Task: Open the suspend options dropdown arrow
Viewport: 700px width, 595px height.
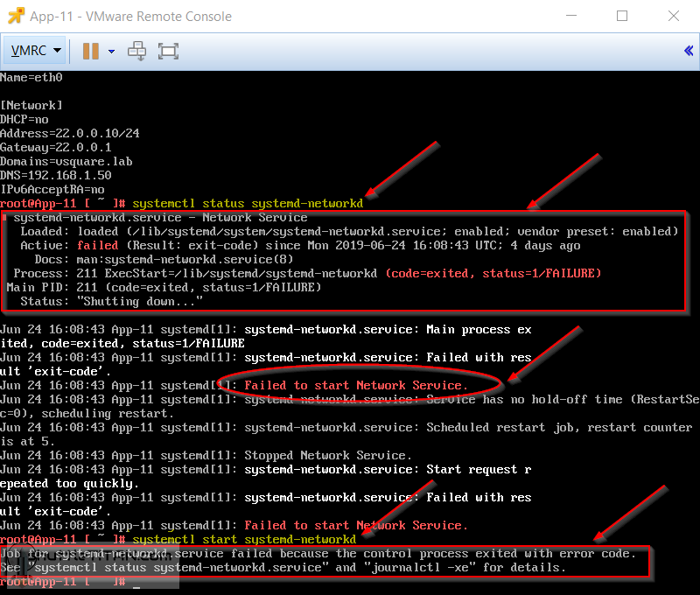Action: [111, 51]
